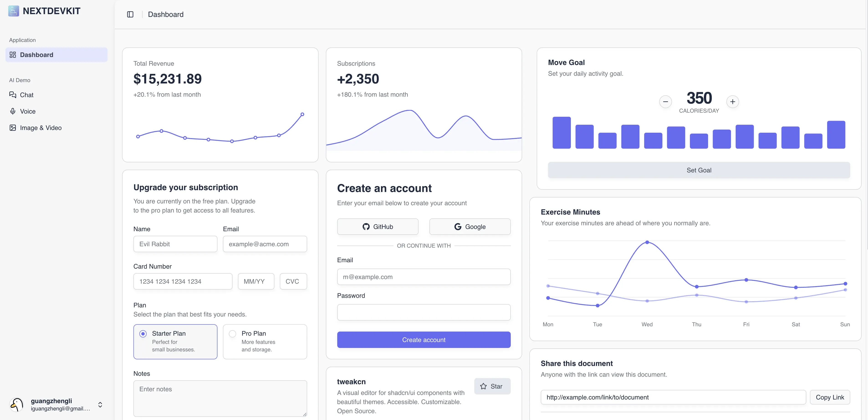Increase daily calorie goal with plus button

coord(733,101)
